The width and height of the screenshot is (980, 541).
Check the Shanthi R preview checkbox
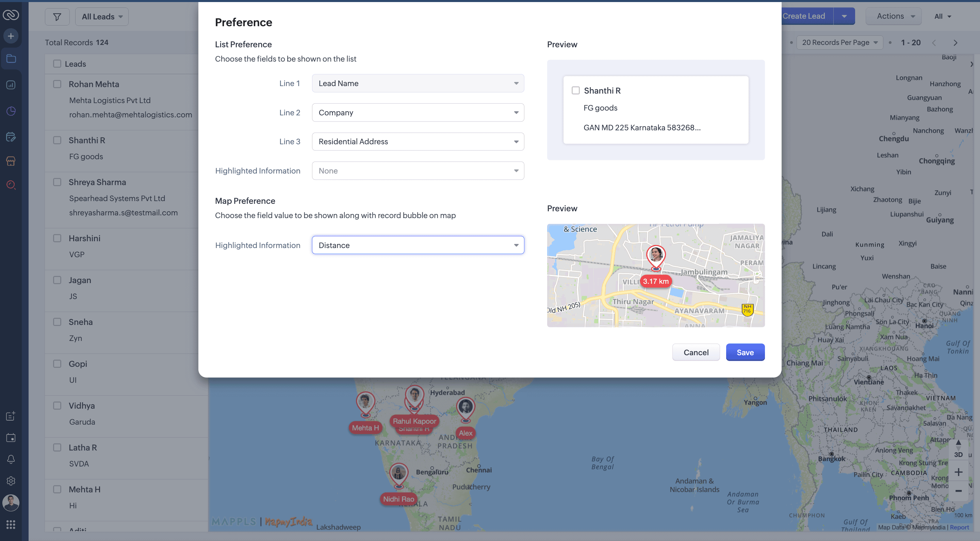[576, 91]
